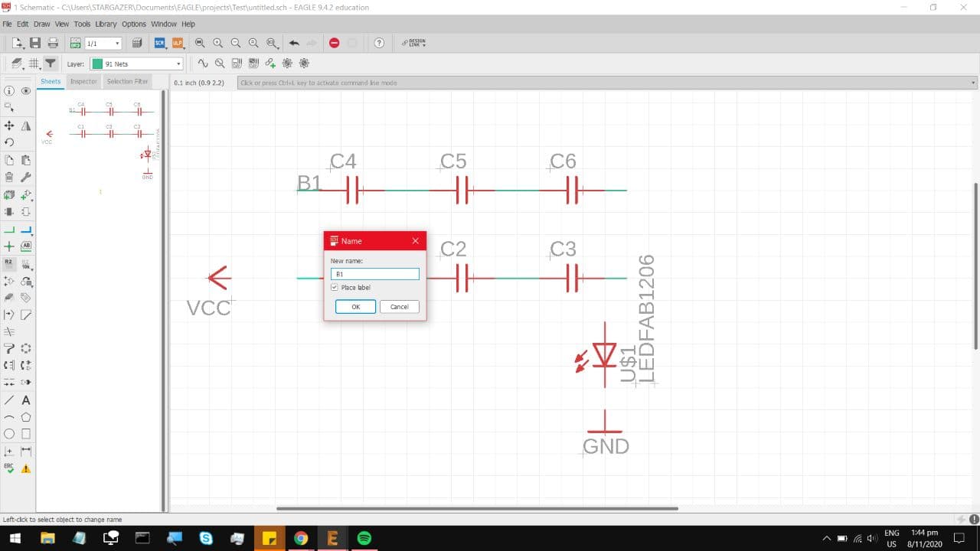
Task: Open the sheet selector 1/1 dropdown
Action: pos(103,44)
